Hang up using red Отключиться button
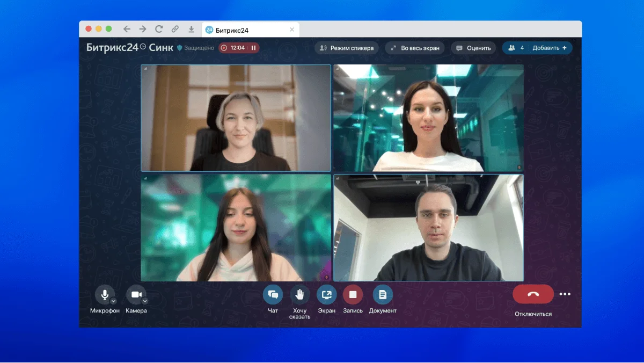This screenshot has width=644, height=363. click(x=533, y=294)
